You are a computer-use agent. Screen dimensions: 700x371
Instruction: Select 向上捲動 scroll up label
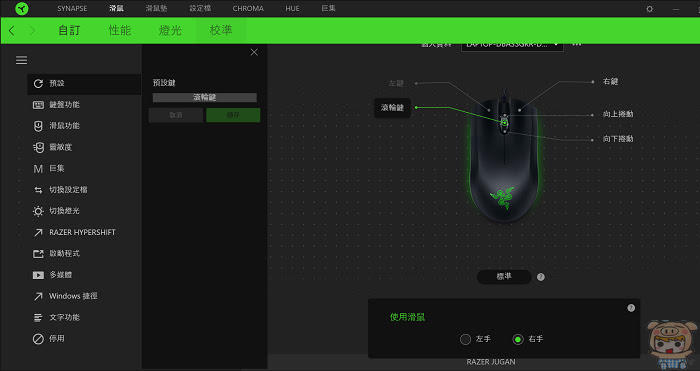coord(618,114)
